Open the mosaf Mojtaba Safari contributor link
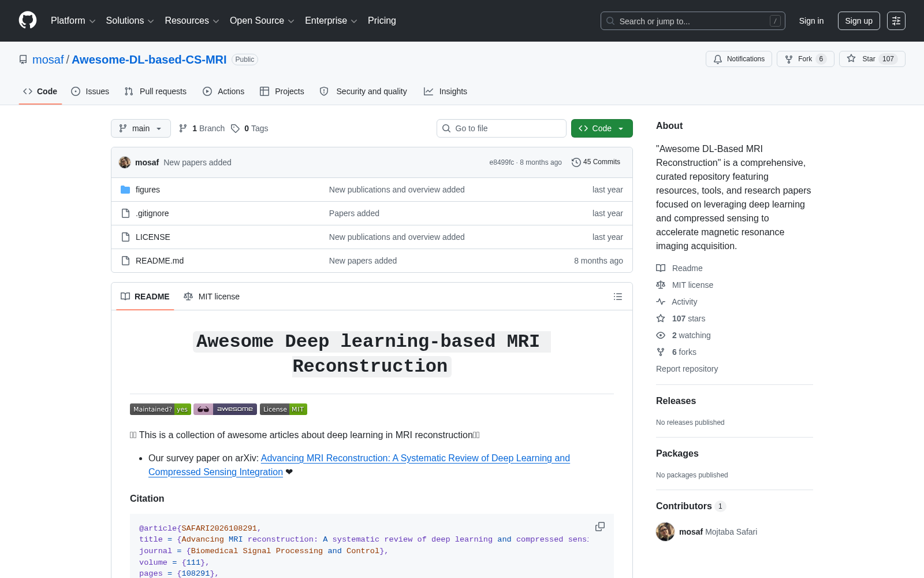Screen dimensions: 924x578 (718, 532)
